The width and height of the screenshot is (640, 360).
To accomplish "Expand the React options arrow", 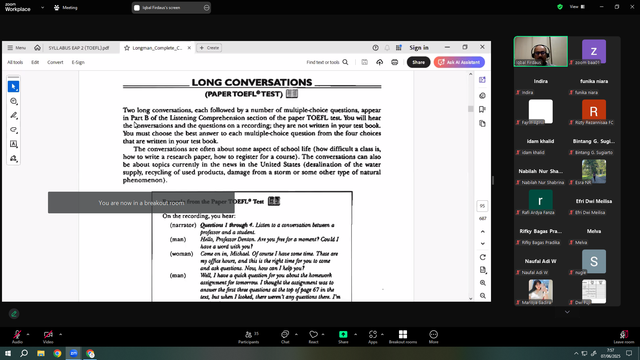I will point(323,334).
